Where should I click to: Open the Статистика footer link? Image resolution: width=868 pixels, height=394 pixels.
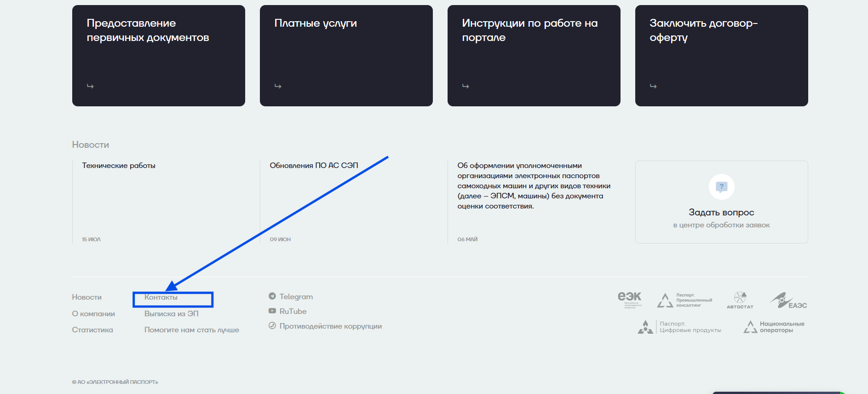pyautogui.click(x=92, y=330)
